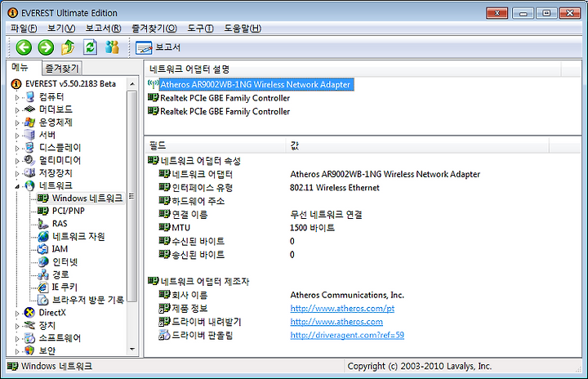Image resolution: width=588 pixels, height=379 pixels.
Task: Open the http://www.atheros.com/pt product link
Action: pyautogui.click(x=342, y=309)
